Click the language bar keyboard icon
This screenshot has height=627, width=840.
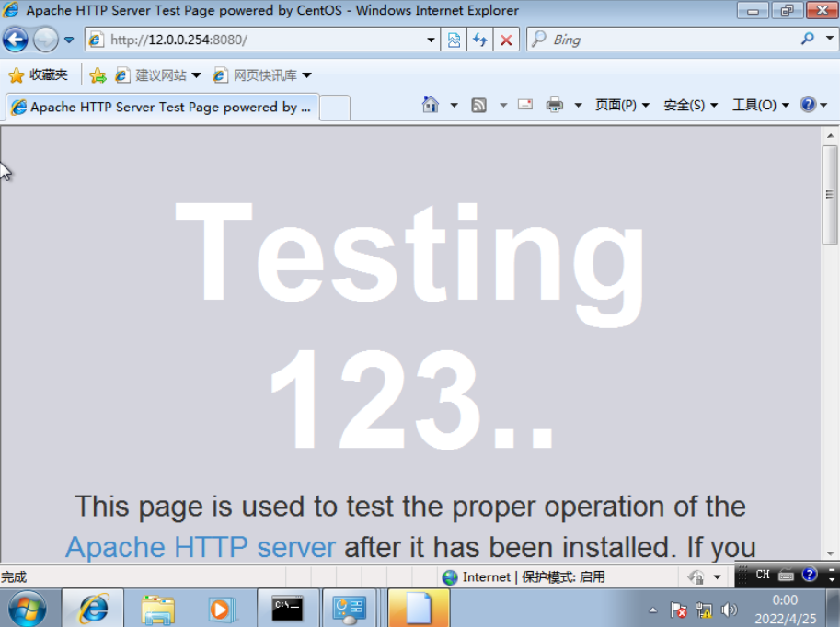point(786,576)
